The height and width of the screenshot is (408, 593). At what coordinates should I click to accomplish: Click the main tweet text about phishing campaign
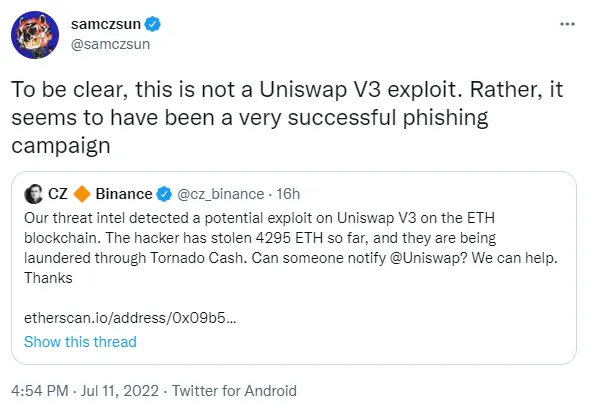pyautogui.click(x=287, y=117)
